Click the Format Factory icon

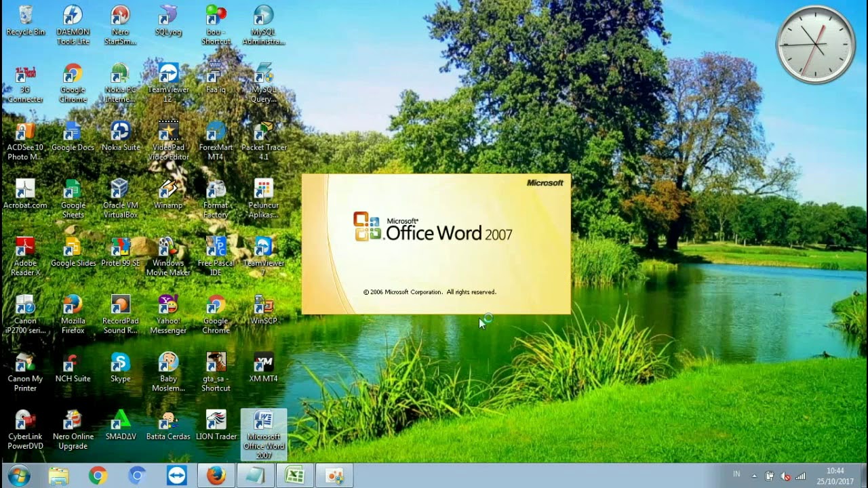216,199
